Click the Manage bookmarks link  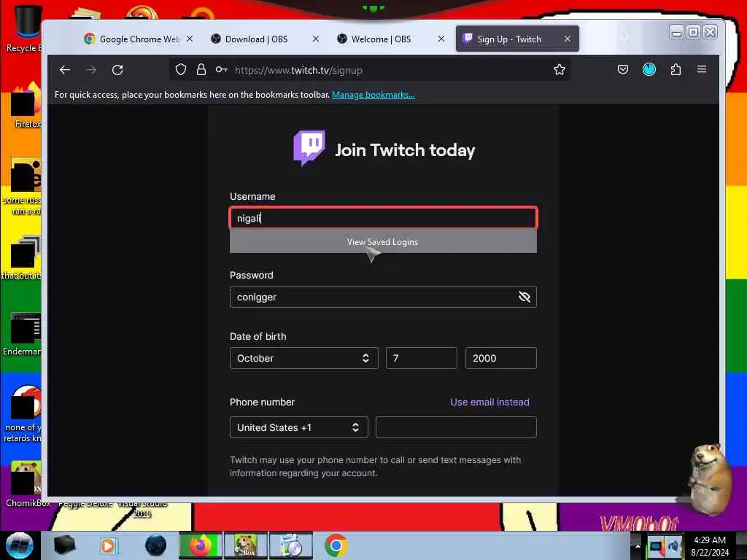click(373, 94)
